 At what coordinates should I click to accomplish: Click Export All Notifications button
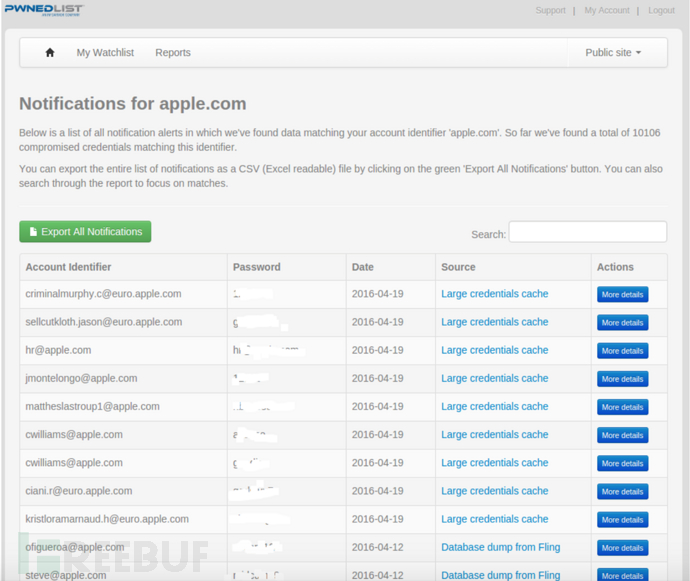[85, 232]
